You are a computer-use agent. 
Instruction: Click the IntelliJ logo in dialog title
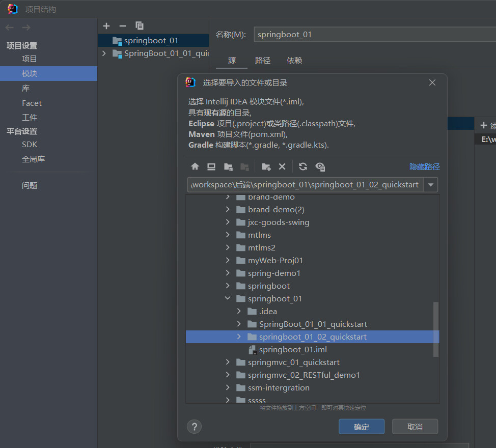click(x=190, y=82)
